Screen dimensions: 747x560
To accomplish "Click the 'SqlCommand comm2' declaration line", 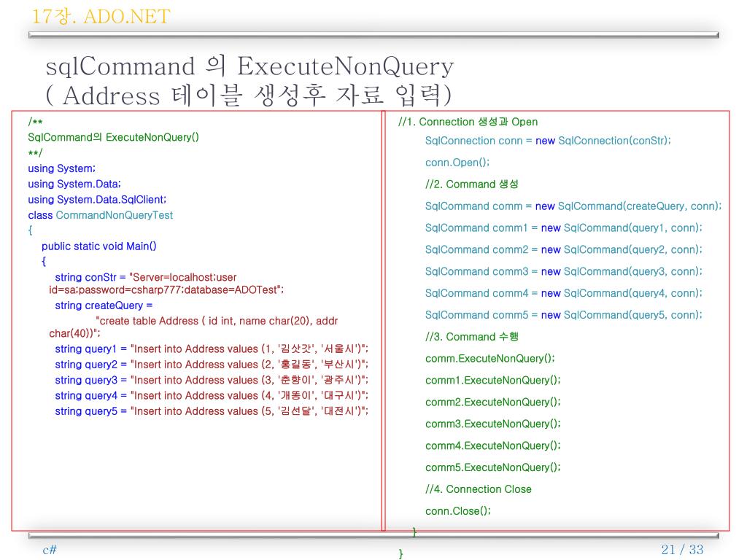I will click(564, 249).
